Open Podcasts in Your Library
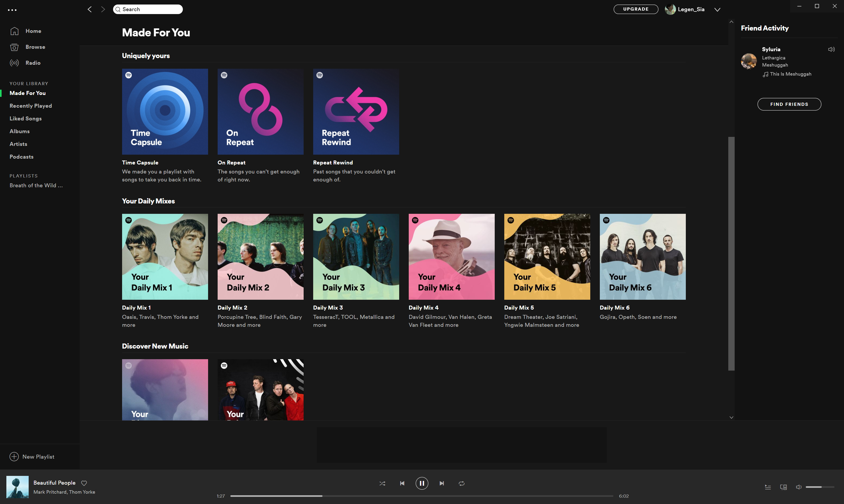The width and height of the screenshot is (844, 504). [x=21, y=157]
